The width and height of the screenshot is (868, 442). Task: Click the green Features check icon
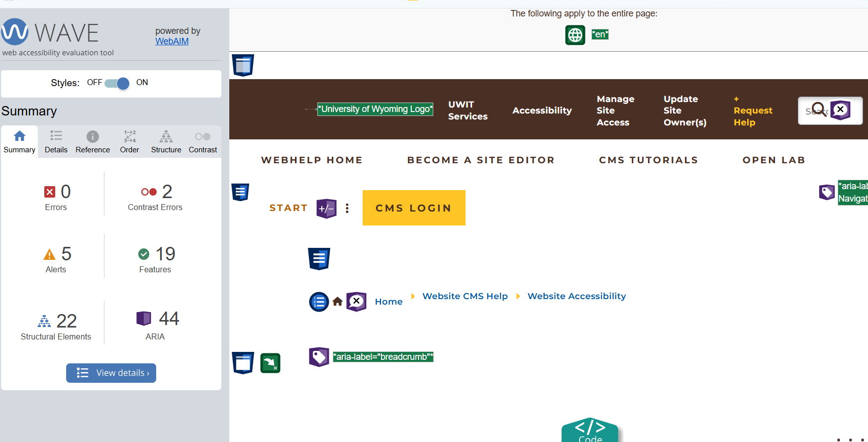(144, 254)
